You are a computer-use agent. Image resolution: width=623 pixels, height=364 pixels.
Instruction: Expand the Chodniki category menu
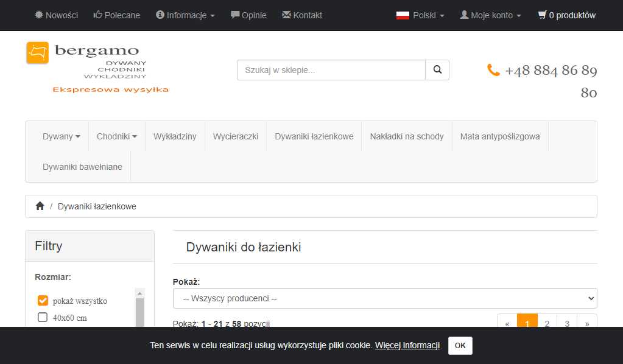pos(117,136)
